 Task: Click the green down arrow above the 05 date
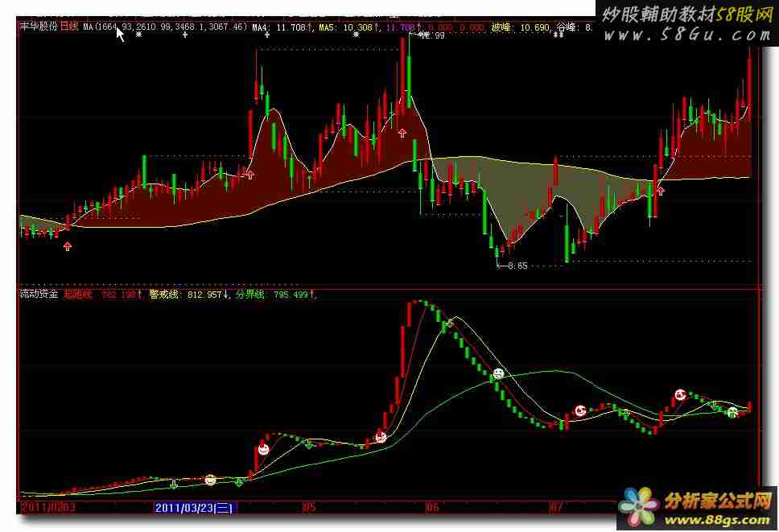point(309,444)
